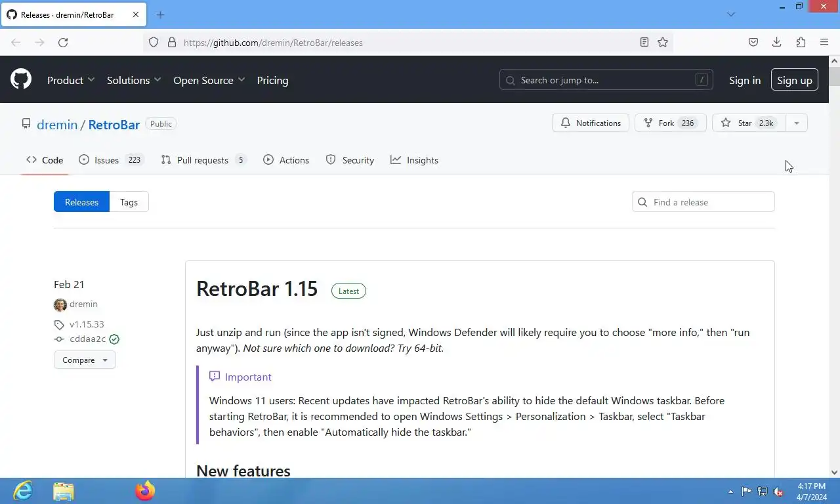Click dremin's avatar thumbnail
The height and width of the screenshot is (504, 840).
click(x=60, y=305)
